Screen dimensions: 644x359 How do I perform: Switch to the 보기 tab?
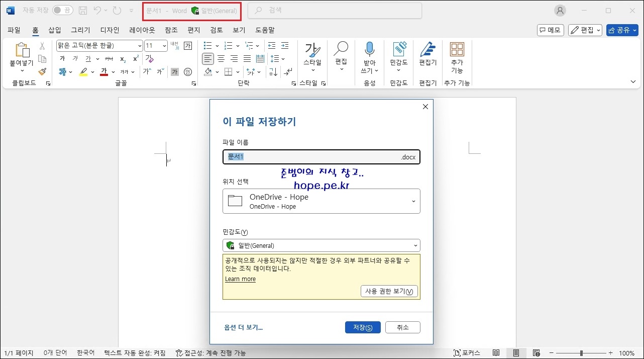[239, 30]
